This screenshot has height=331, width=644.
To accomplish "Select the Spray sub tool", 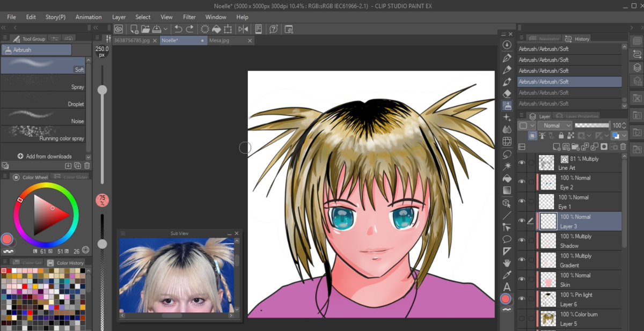I will [x=43, y=82].
